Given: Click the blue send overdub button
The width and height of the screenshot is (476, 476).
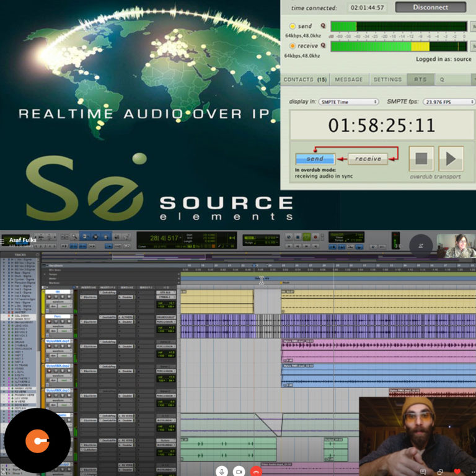Looking at the screenshot, I should (315, 159).
